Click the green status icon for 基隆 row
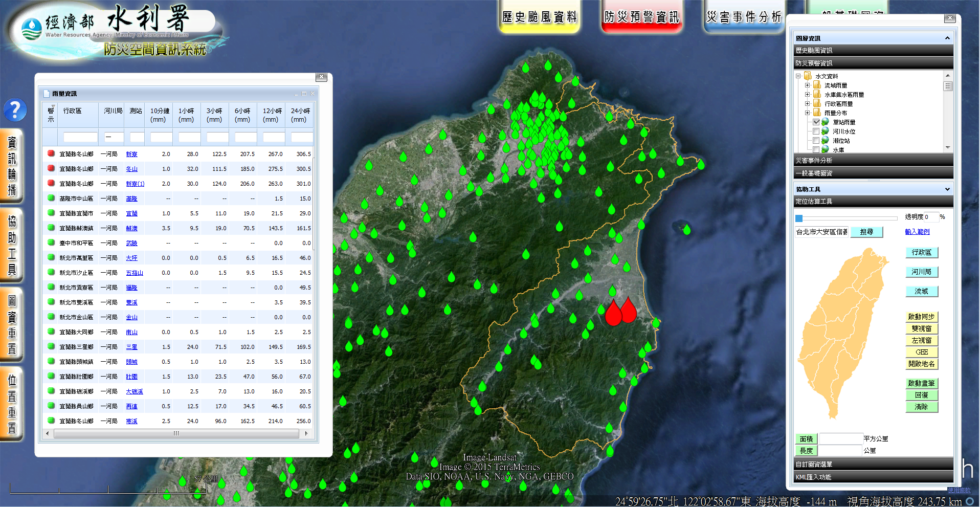The width and height of the screenshot is (980, 507). [x=51, y=198]
